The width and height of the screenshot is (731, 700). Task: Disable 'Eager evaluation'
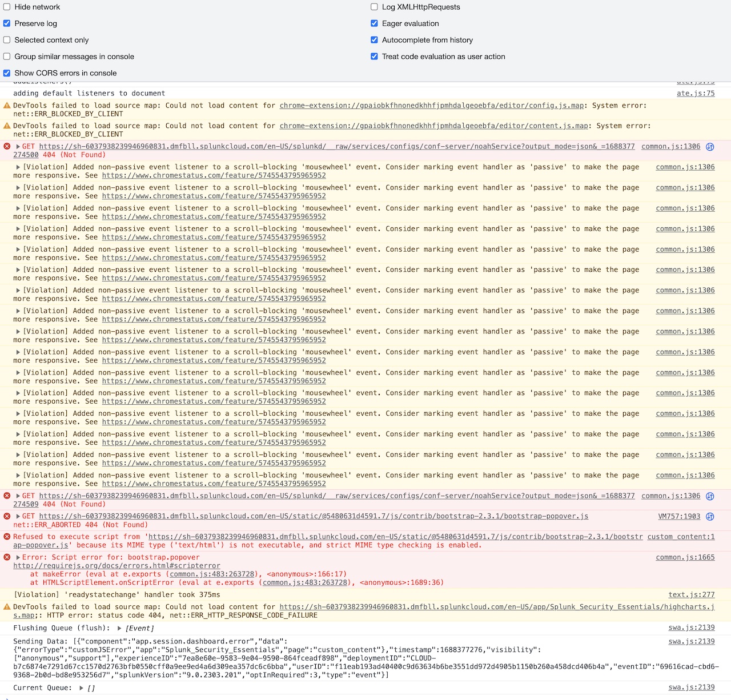(374, 23)
